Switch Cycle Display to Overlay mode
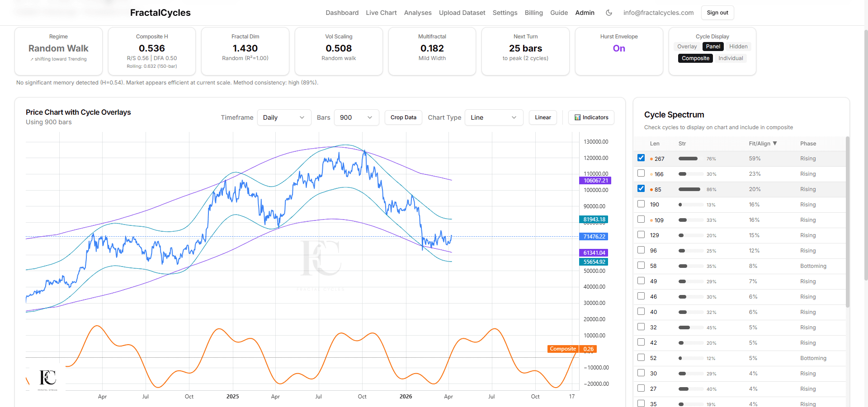This screenshot has height=407, width=868. tap(687, 46)
